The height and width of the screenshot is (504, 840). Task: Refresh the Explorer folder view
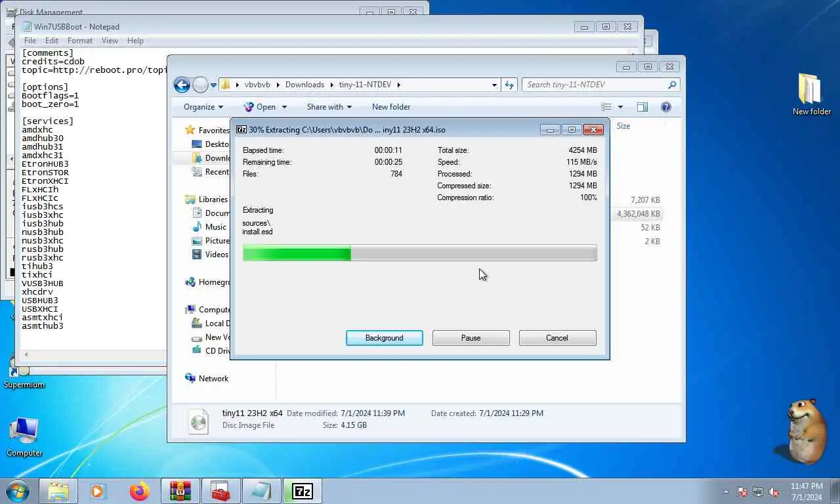click(509, 85)
